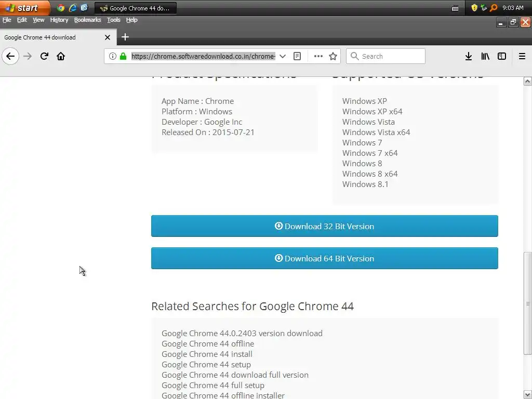Open the Bookmarks menu
This screenshot has width=532, height=399.
click(x=87, y=20)
